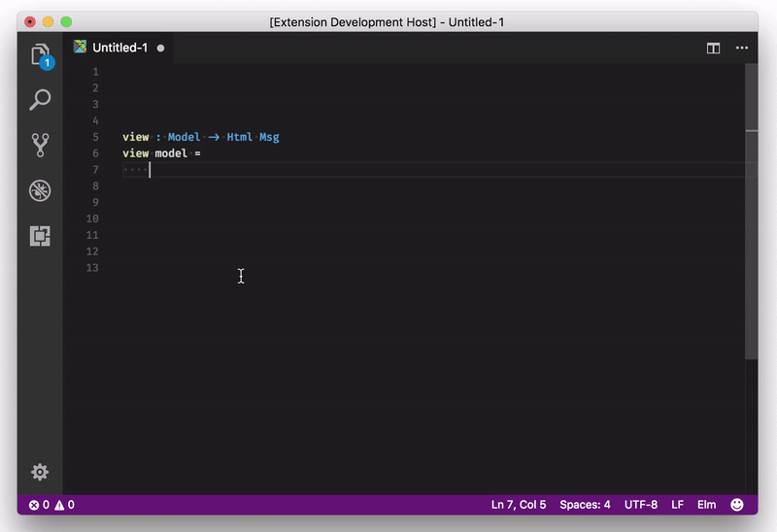Screen dimensions: 777x532
Task: Open the Manage gear icon
Action: 40,472
